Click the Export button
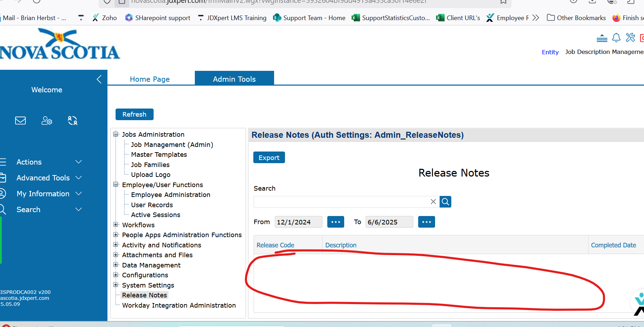 269,158
